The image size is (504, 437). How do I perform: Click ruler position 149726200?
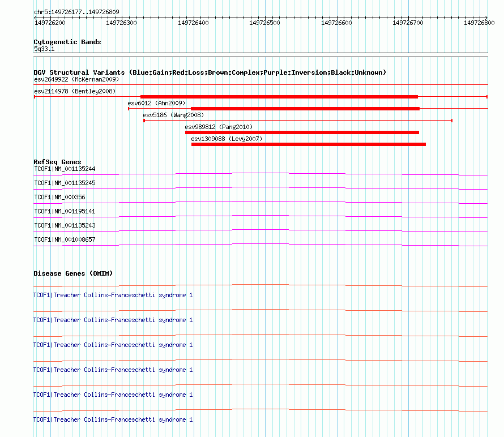point(50,23)
